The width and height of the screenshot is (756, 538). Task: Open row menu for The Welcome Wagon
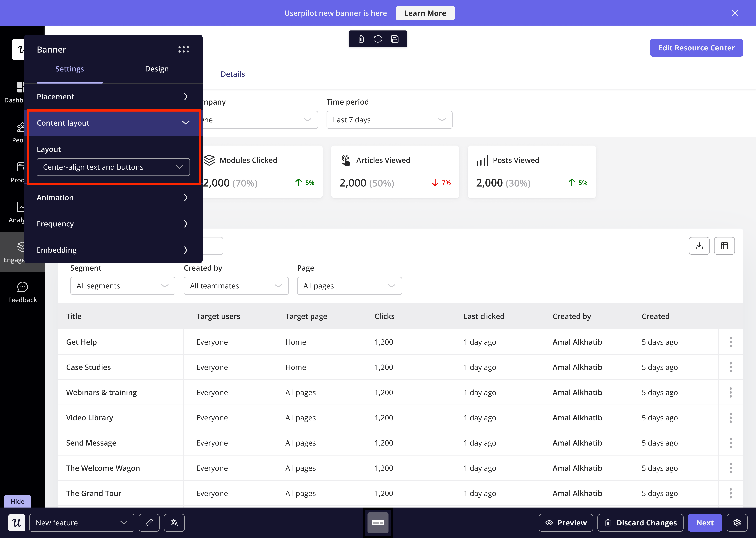coord(731,468)
